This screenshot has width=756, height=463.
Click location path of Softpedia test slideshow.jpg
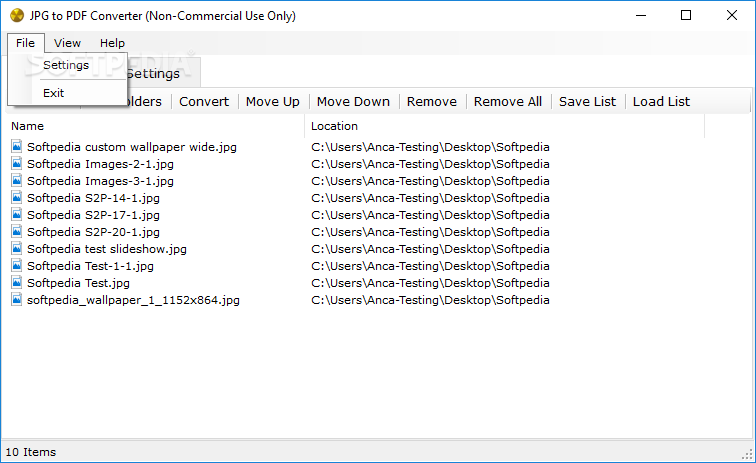coord(430,249)
